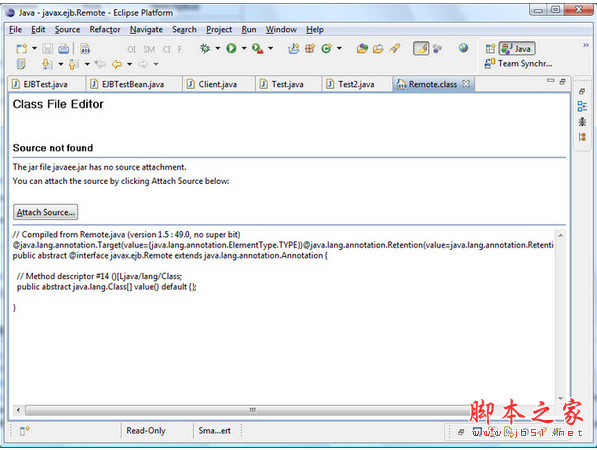
Task: Click the grayed toolbar icon after Mark Occurrences
Action: tap(437, 48)
